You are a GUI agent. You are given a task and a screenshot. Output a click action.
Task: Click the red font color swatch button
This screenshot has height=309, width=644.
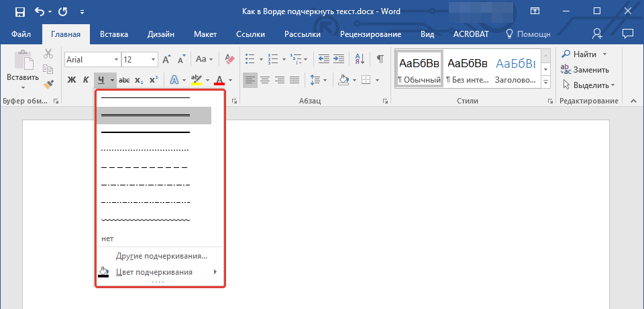click(219, 81)
